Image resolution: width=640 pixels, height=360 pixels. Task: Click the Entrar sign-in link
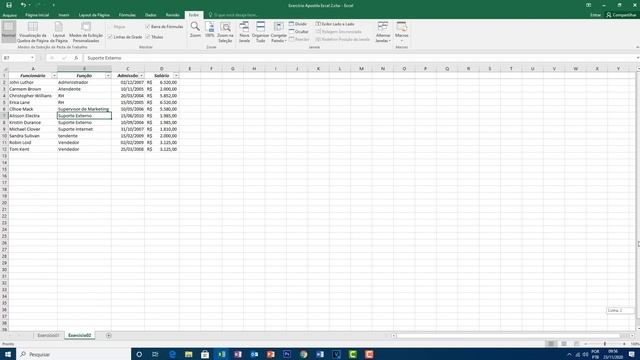tap(595, 15)
